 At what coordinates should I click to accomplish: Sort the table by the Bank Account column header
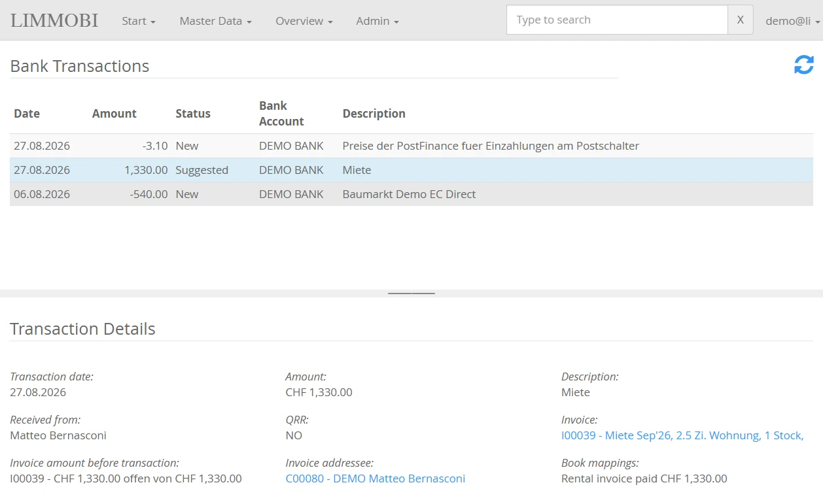click(x=281, y=114)
